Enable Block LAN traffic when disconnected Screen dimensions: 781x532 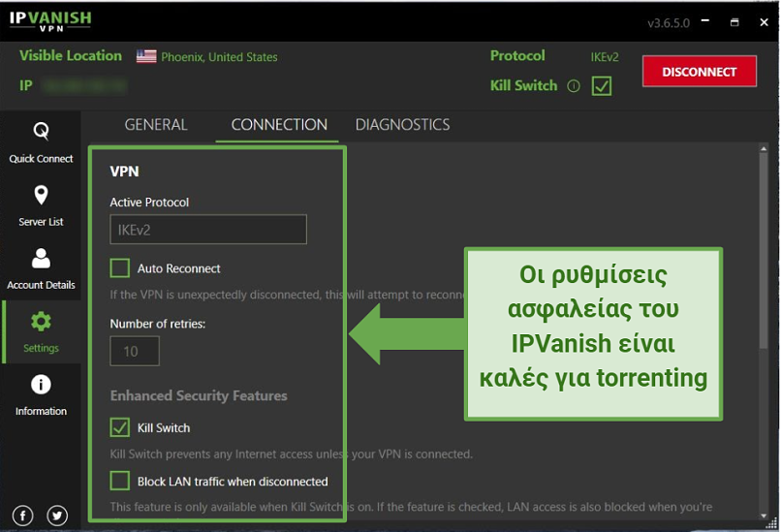[119, 482]
